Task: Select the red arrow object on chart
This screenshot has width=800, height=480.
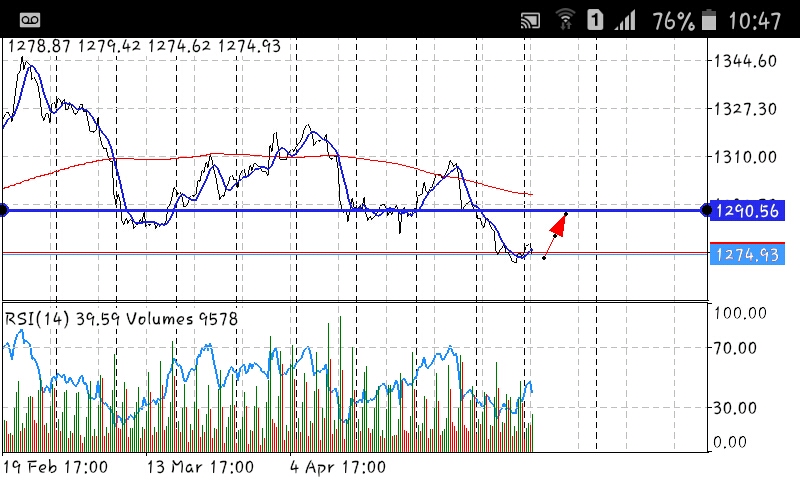Action: coord(555,236)
